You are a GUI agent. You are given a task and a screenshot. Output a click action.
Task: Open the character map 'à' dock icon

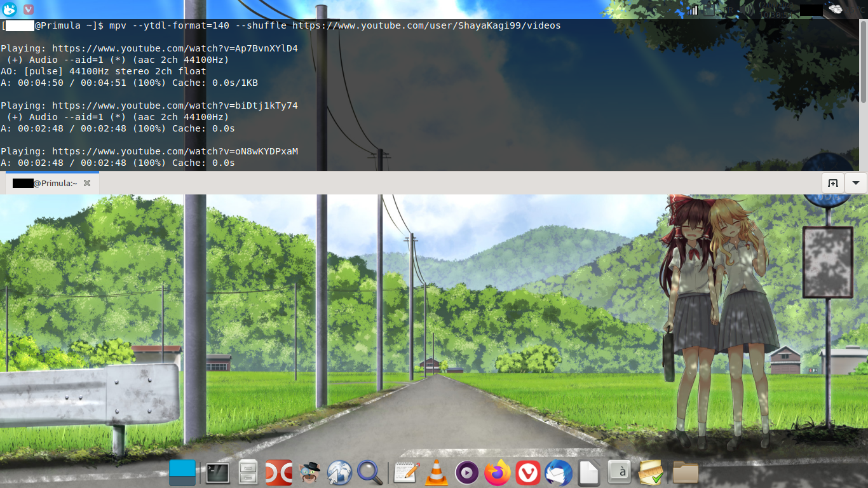click(620, 473)
